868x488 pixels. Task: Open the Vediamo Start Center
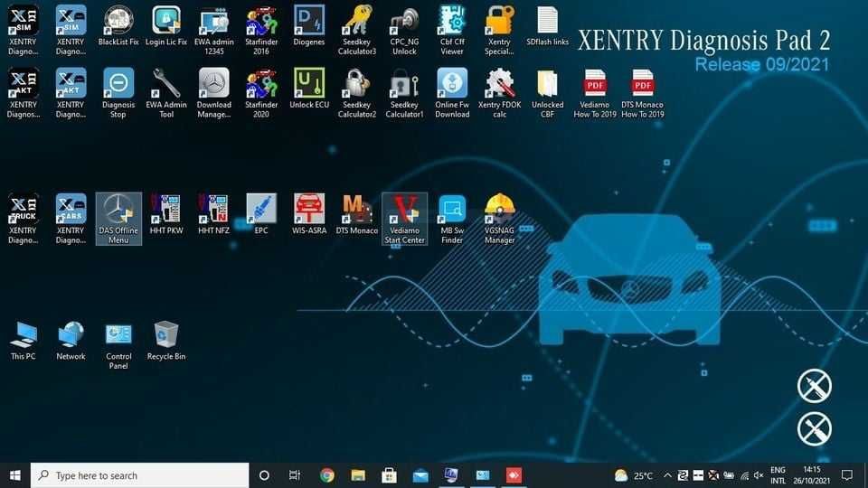tap(405, 219)
